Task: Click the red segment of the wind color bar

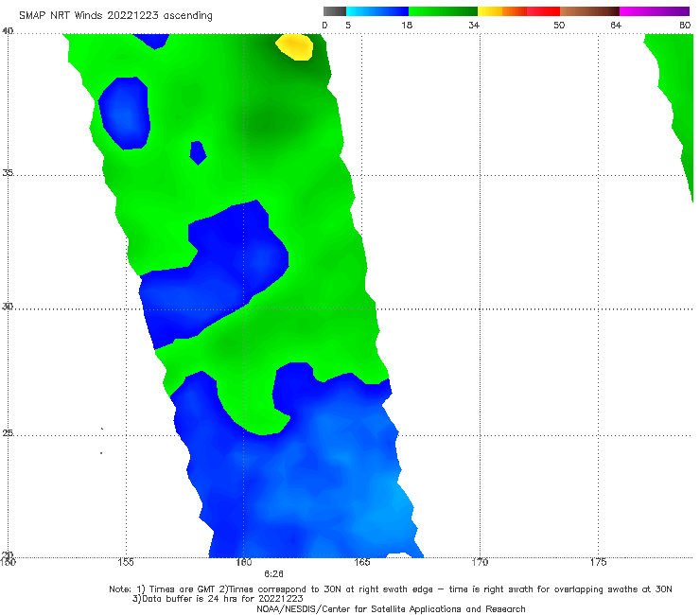Action: [543, 11]
